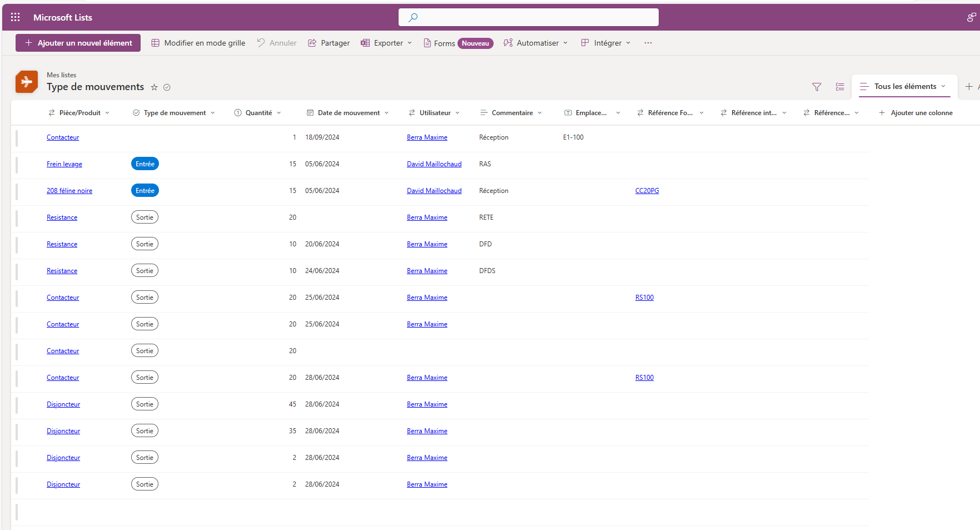Screen dimensions: 980x530
Task: Click the E1-100 emplacement cell
Action: point(573,137)
